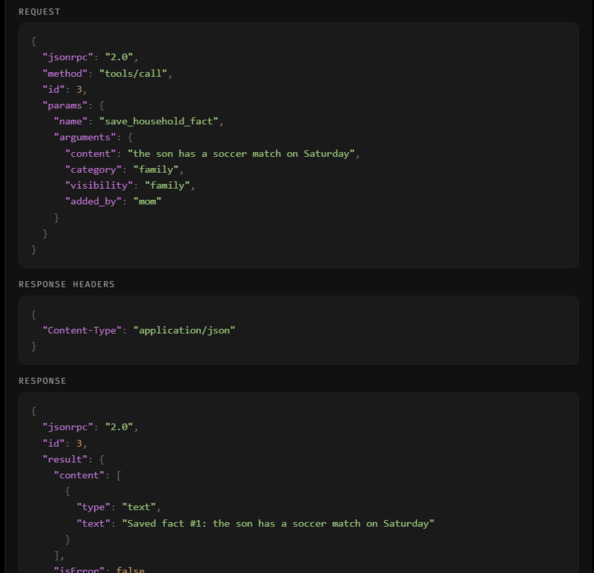Image resolution: width=594 pixels, height=573 pixels.
Task: Click the "method": "tools/call" line
Action: click(107, 73)
